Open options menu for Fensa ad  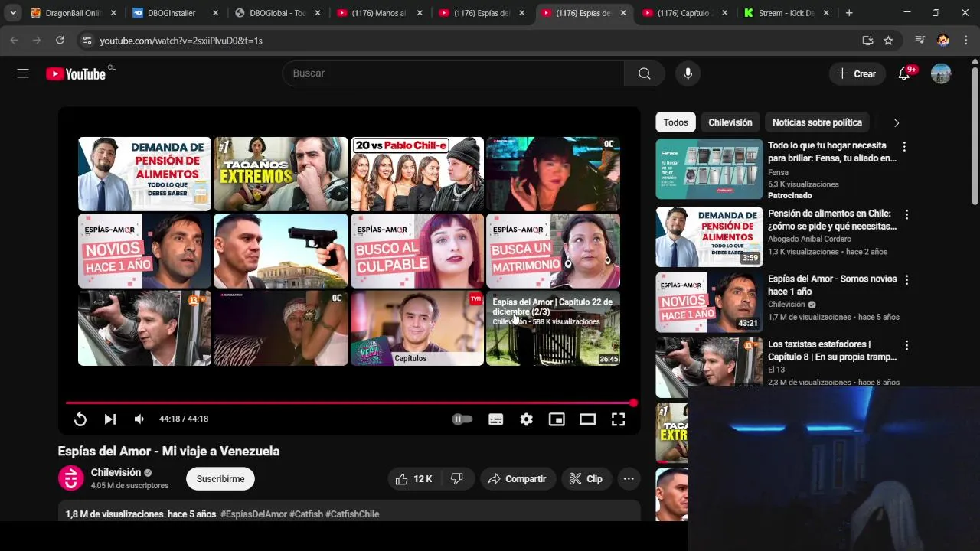click(904, 147)
